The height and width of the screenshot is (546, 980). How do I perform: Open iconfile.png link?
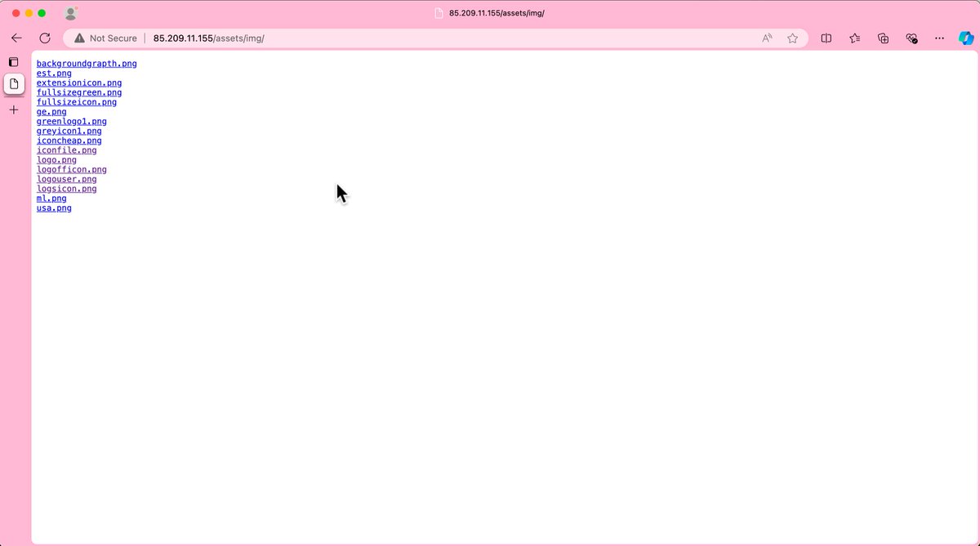[x=67, y=150]
